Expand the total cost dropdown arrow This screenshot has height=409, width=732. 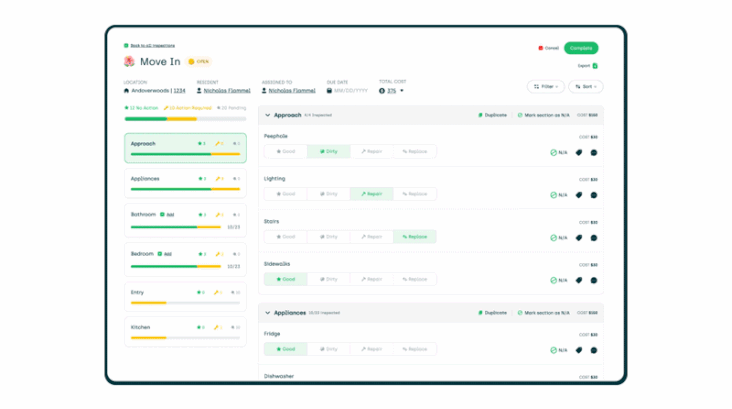(x=401, y=91)
